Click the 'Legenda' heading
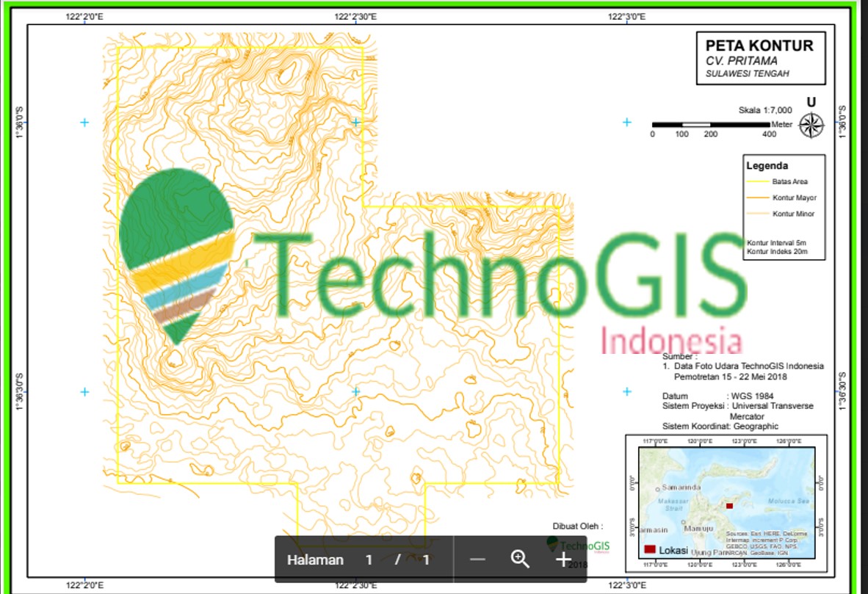Screen dimensions: 868x594 [767, 165]
